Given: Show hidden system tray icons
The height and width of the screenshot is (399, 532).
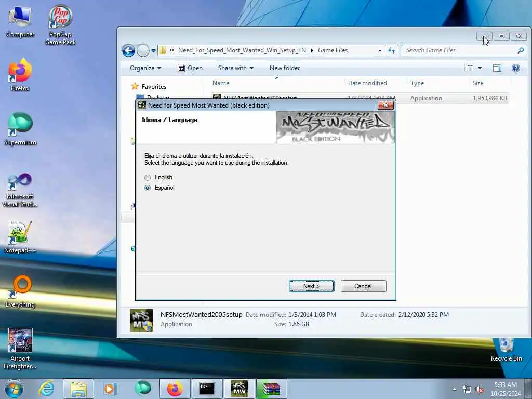Looking at the screenshot, I should pyautogui.click(x=454, y=390).
